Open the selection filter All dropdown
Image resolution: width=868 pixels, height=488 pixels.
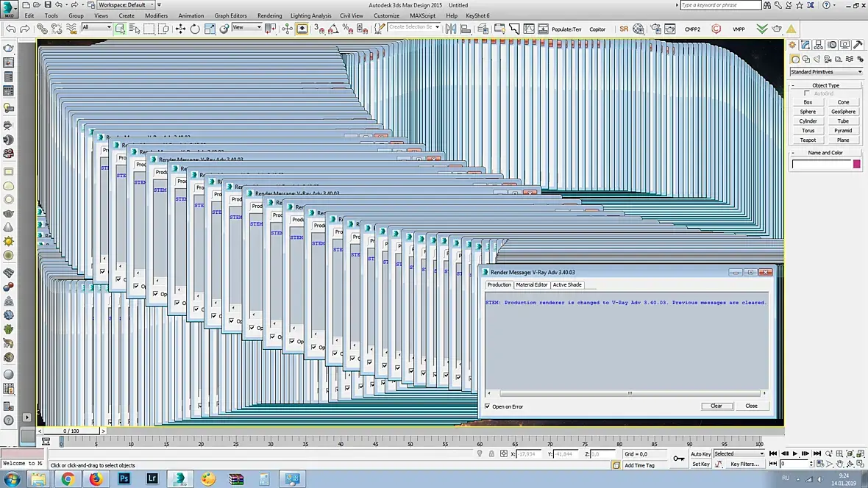tap(96, 27)
